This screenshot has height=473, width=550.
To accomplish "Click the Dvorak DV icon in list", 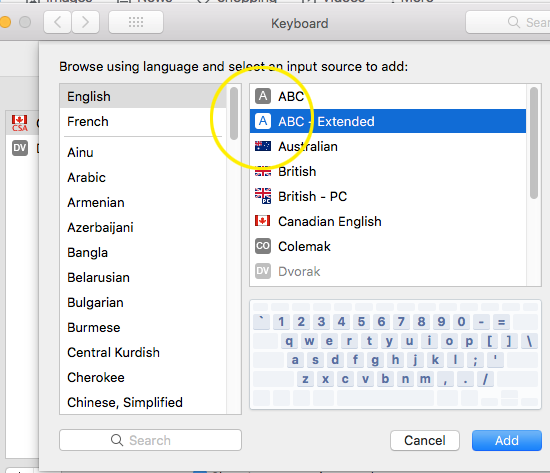I will click(x=263, y=271).
